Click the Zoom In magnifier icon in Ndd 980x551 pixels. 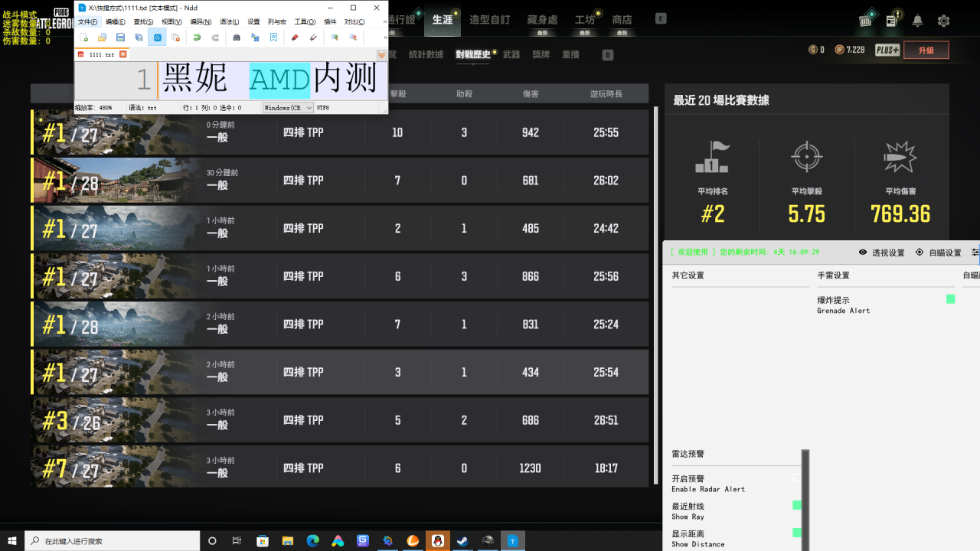click(x=335, y=37)
